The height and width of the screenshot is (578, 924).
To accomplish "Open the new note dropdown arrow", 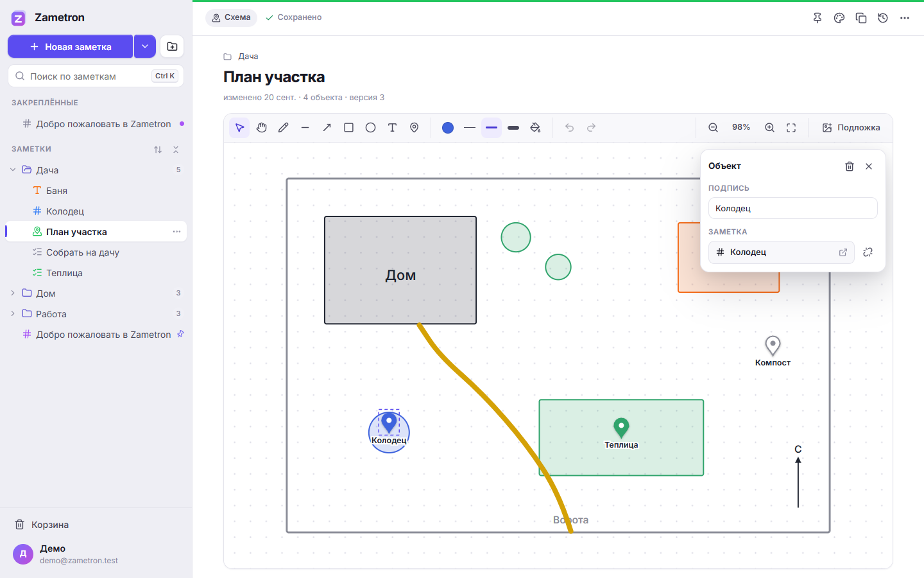I will point(145,46).
